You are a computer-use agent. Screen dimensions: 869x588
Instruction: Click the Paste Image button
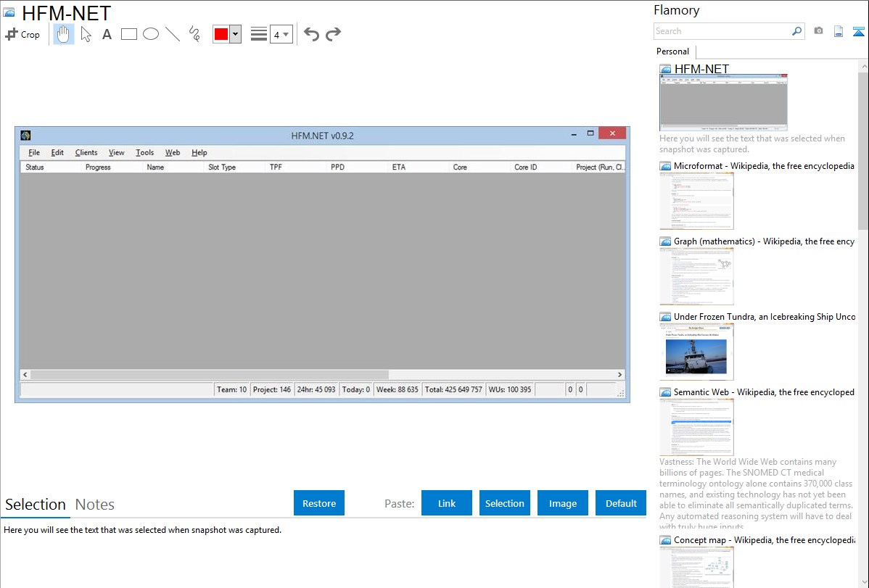click(563, 503)
